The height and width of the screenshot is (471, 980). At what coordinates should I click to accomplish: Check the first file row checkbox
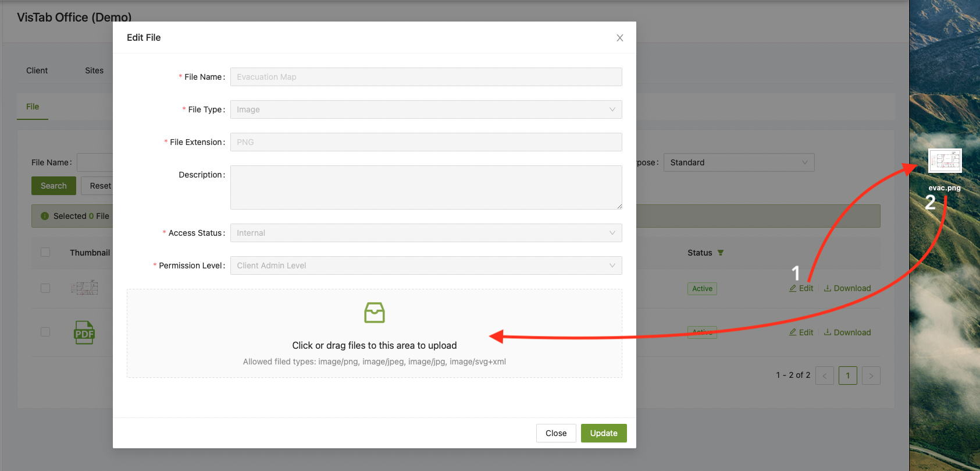(45, 288)
